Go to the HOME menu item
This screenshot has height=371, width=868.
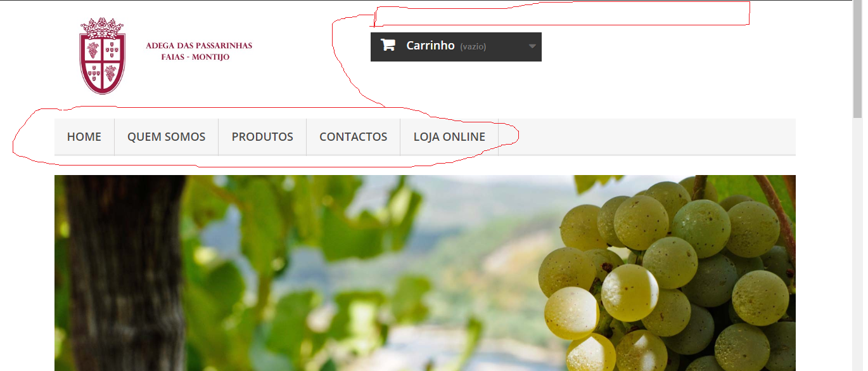click(x=84, y=136)
